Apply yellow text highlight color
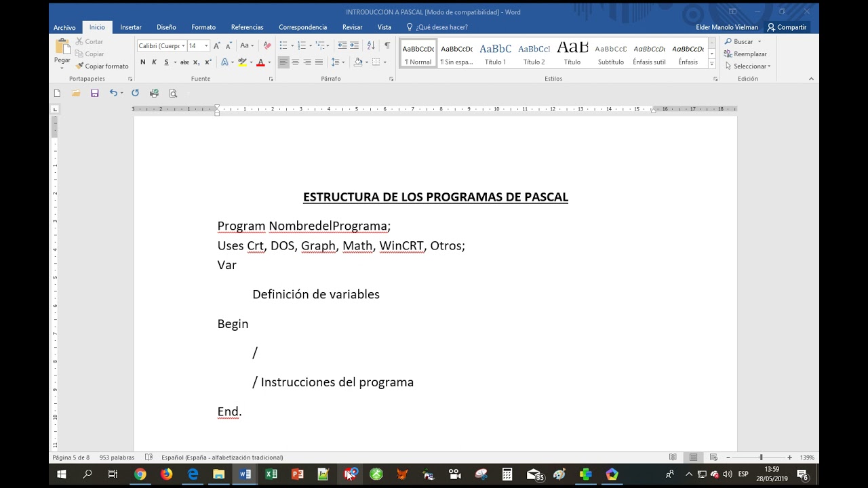 coord(241,62)
